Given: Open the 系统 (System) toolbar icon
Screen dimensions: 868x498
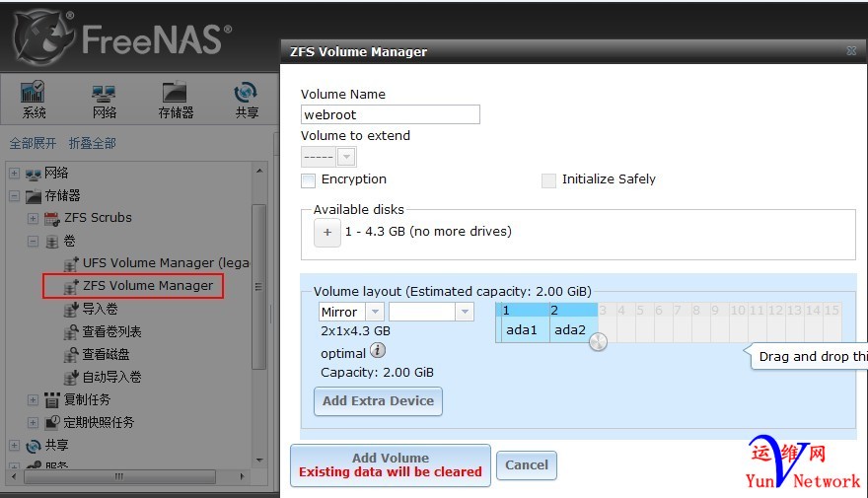Looking at the screenshot, I should [x=34, y=100].
